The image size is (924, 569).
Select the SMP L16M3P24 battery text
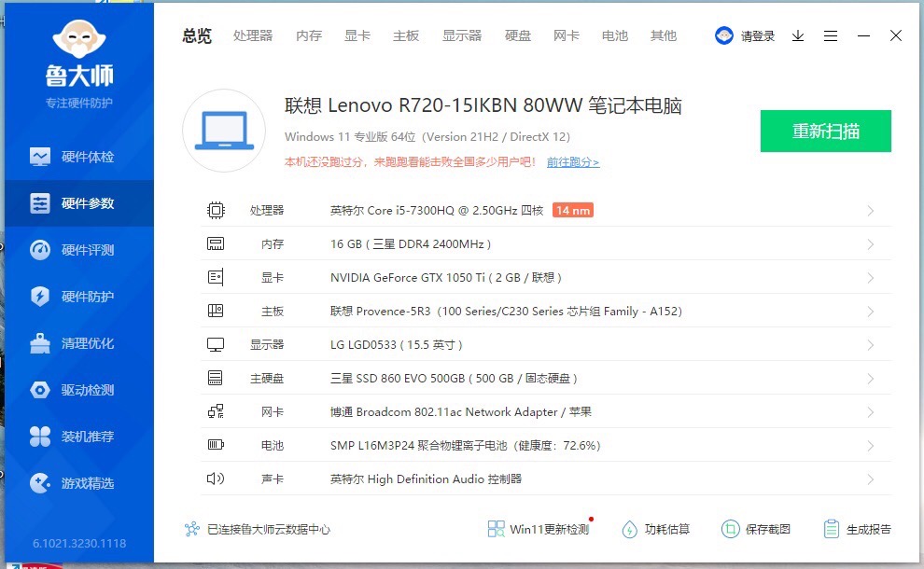[466, 445]
